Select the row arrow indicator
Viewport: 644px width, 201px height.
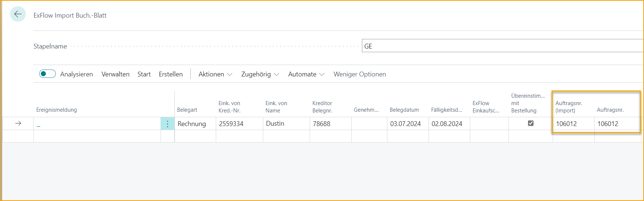click(x=18, y=123)
